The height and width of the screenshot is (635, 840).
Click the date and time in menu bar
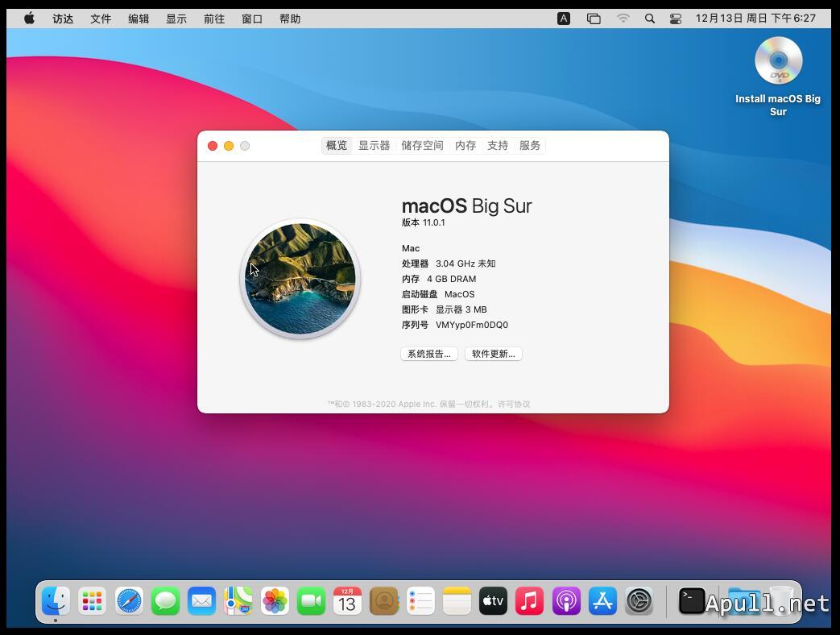[x=755, y=19]
